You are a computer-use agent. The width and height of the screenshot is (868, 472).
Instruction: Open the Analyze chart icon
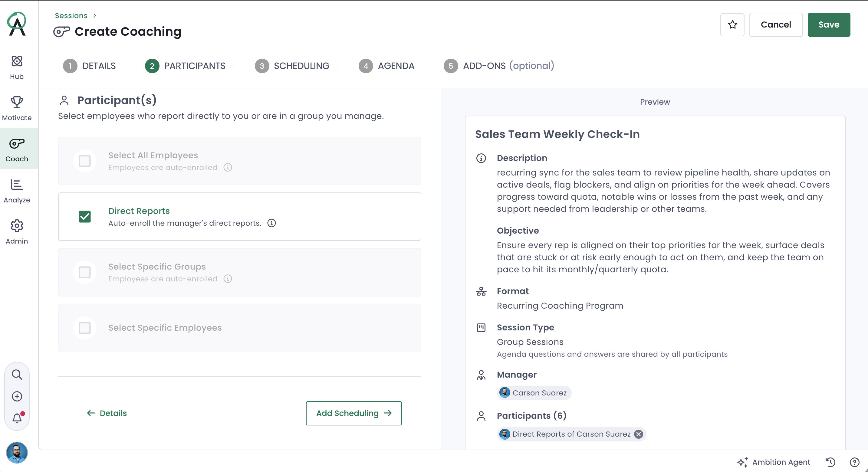(17, 185)
